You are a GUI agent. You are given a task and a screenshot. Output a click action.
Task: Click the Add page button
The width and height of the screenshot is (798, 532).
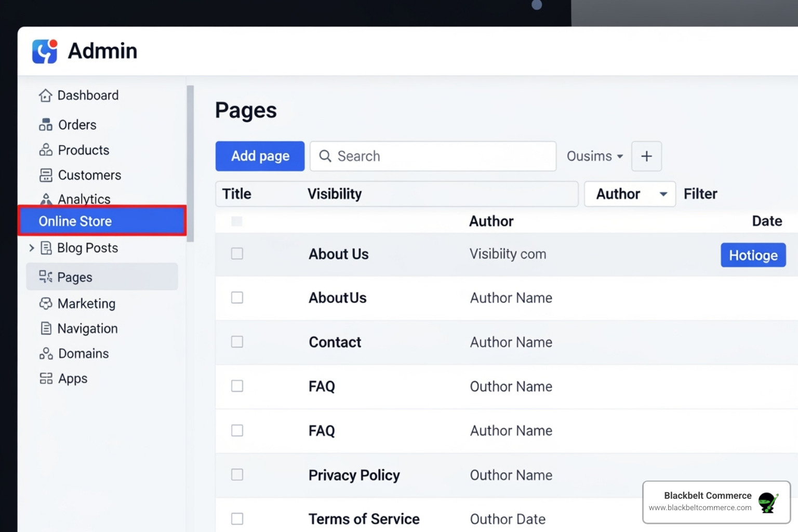tap(260, 156)
